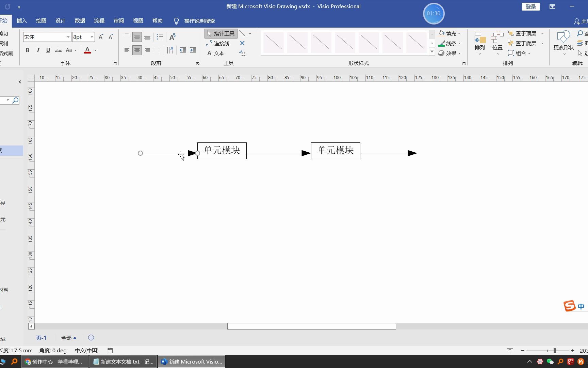Image resolution: width=588 pixels, height=368 pixels.
Task: Align paragraph right
Action: (147, 50)
